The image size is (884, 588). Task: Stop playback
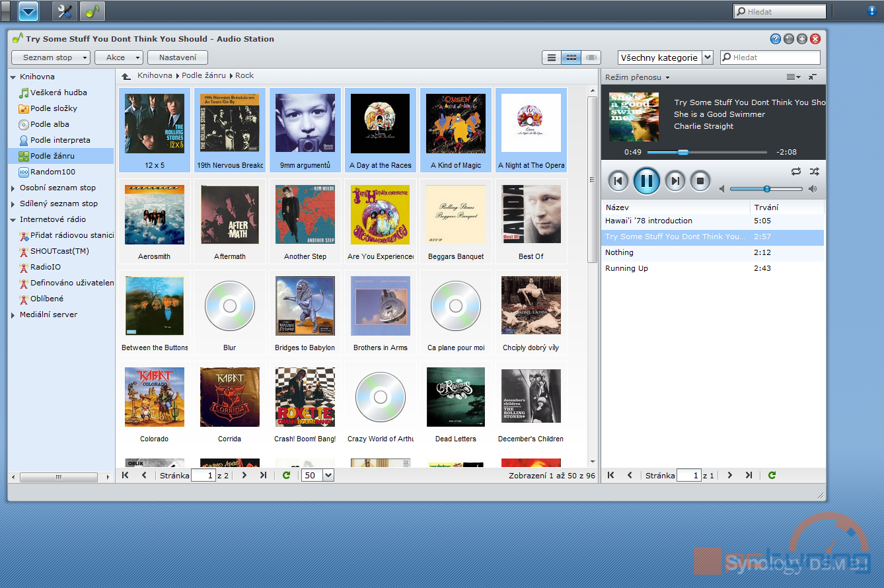point(700,180)
